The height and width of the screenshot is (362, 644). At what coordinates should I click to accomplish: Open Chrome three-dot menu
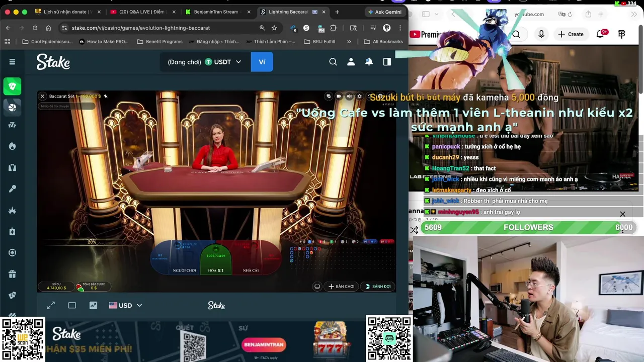click(400, 28)
